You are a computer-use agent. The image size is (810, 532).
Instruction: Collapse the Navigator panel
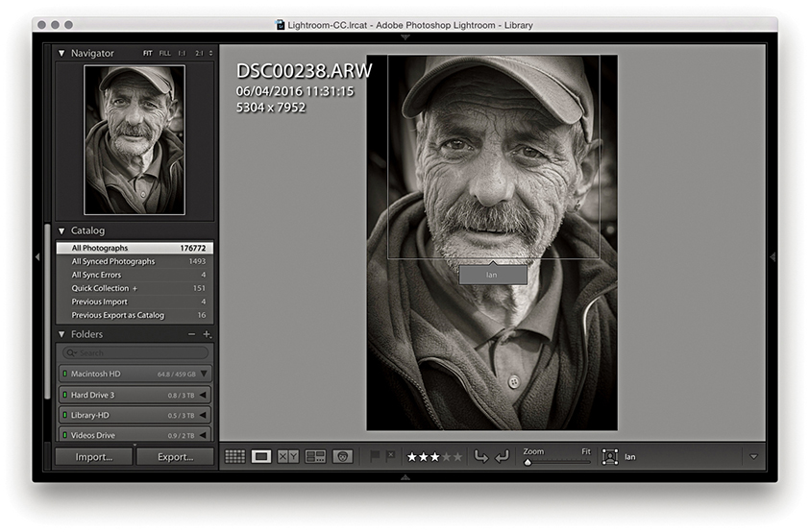[62, 54]
